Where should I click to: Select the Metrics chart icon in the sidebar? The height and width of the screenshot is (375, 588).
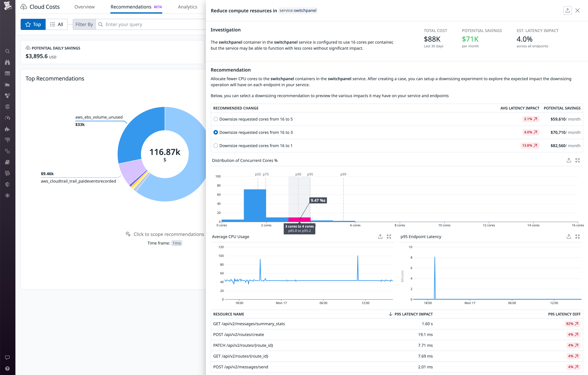pyautogui.click(x=7, y=84)
